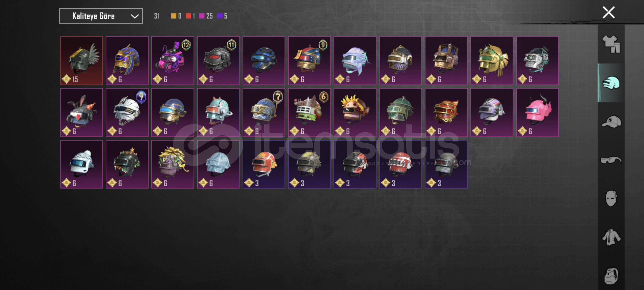Click the chevron arrow in sort box

134,16
